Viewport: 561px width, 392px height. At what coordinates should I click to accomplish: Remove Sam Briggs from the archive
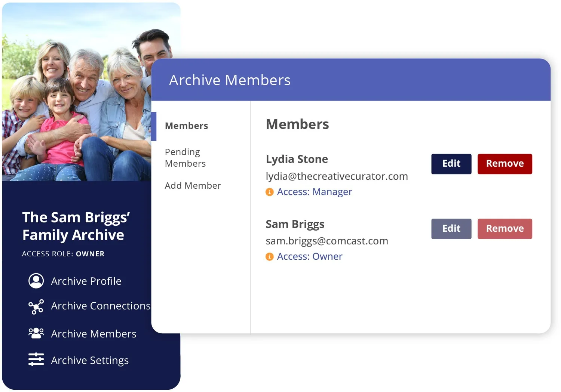pyautogui.click(x=505, y=228)
